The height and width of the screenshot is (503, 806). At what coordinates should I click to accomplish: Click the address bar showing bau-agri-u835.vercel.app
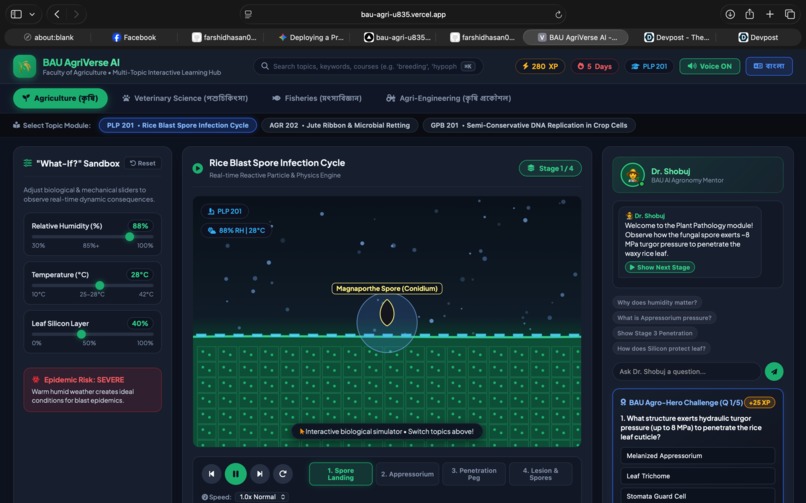click(403, 14)
